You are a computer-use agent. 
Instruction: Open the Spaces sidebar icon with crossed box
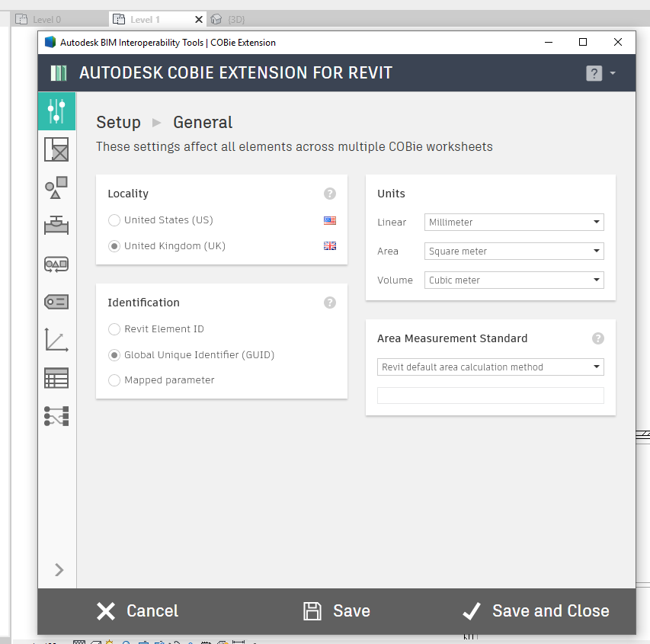point(57,149)
